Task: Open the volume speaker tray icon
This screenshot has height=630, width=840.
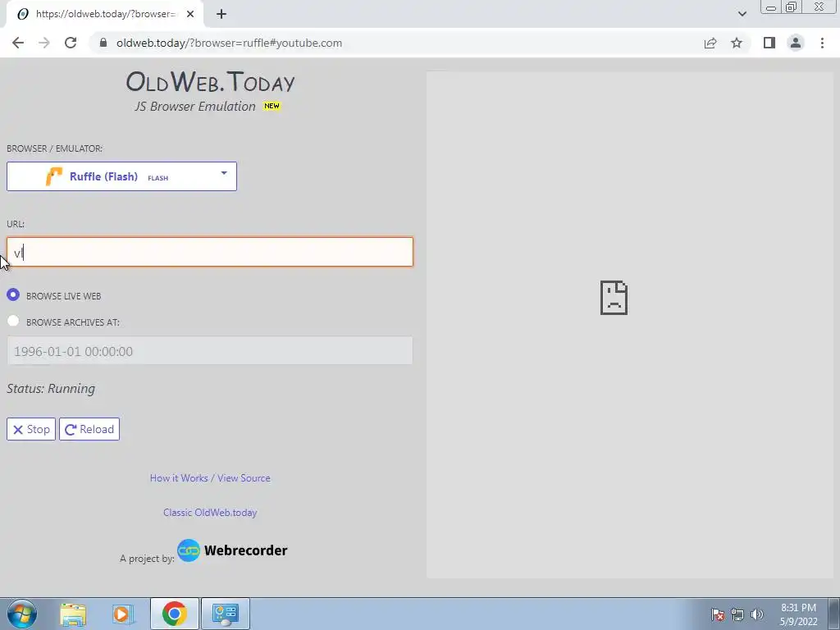Action: tap(757, 614)
